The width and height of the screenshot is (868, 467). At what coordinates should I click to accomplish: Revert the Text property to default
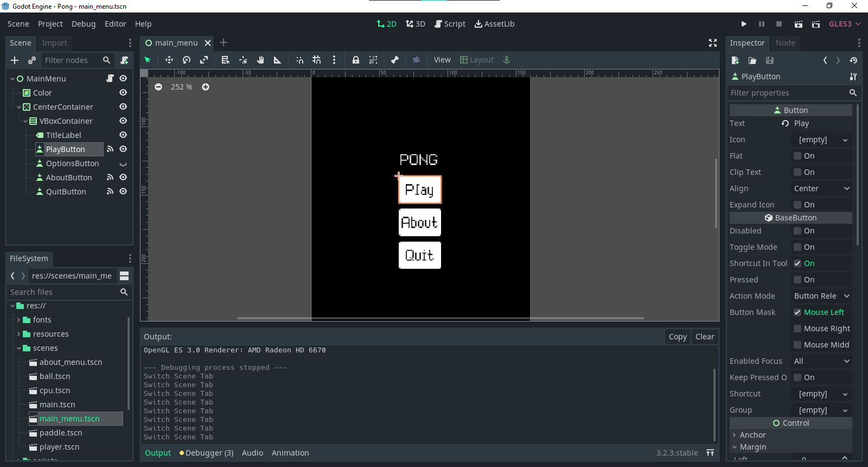(x=785, y=123)
